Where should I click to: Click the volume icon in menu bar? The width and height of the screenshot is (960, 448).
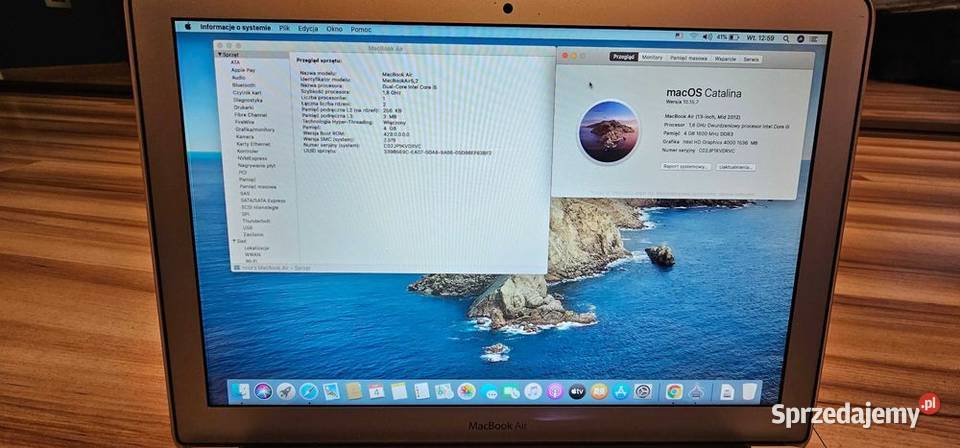pos(707,37)
